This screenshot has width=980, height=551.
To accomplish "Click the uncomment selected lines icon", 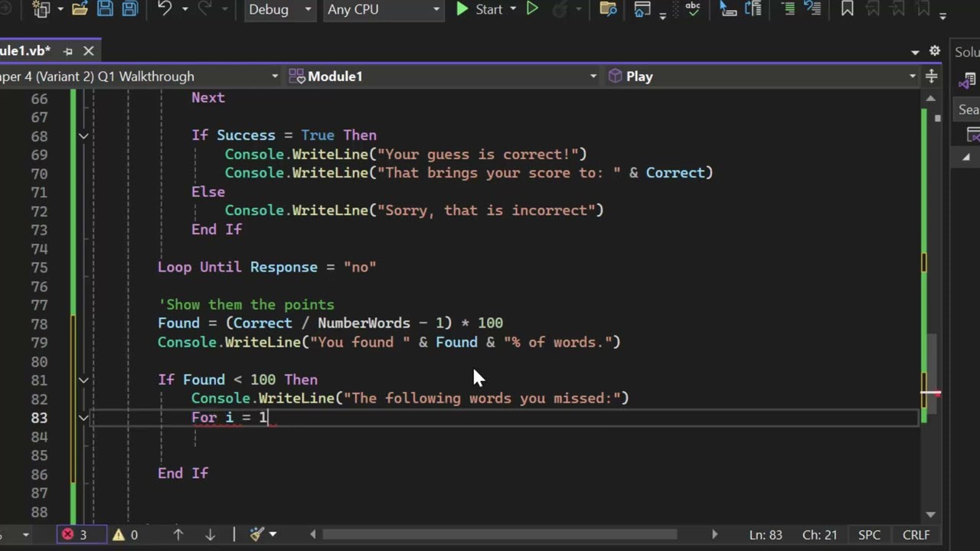I will tap(814, 9).
